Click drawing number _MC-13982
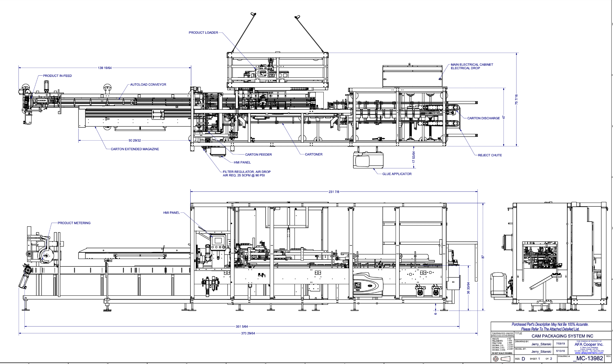This screenshot has height=364, width=613. pos(588,358)
